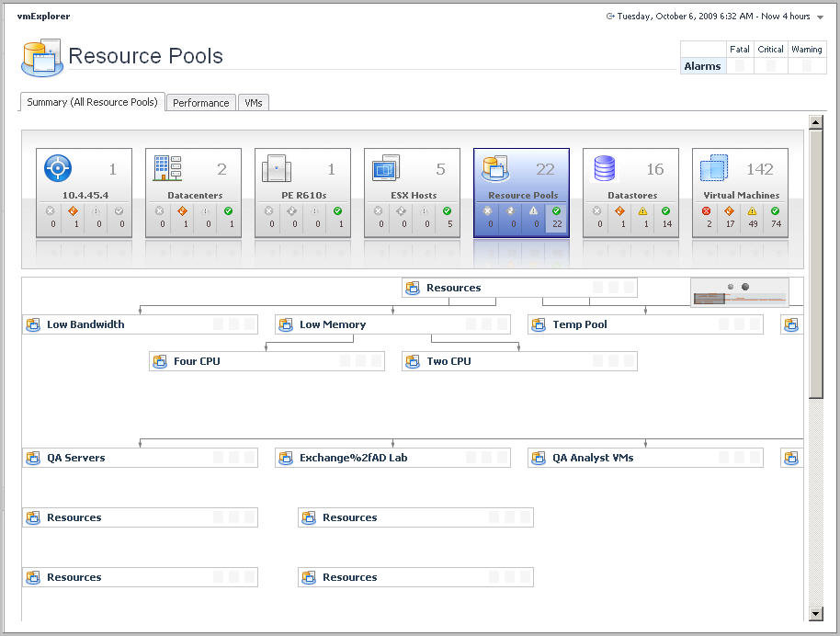Click the Resource Pools tile icon
840x636 pixels.
pos(495,169)
